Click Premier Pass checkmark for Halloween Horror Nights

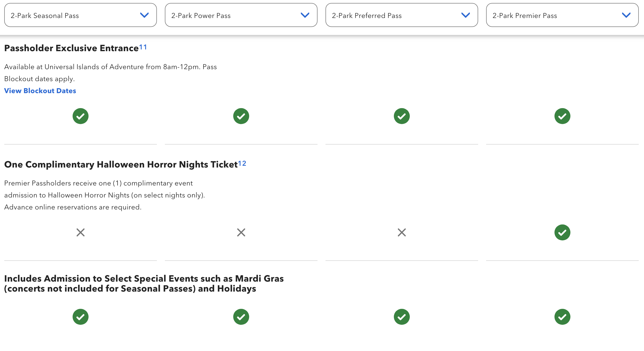tap(562, 232)
